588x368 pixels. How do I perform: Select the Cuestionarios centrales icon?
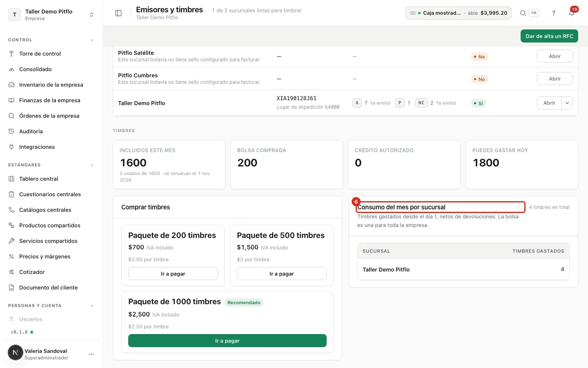[11, 194]
